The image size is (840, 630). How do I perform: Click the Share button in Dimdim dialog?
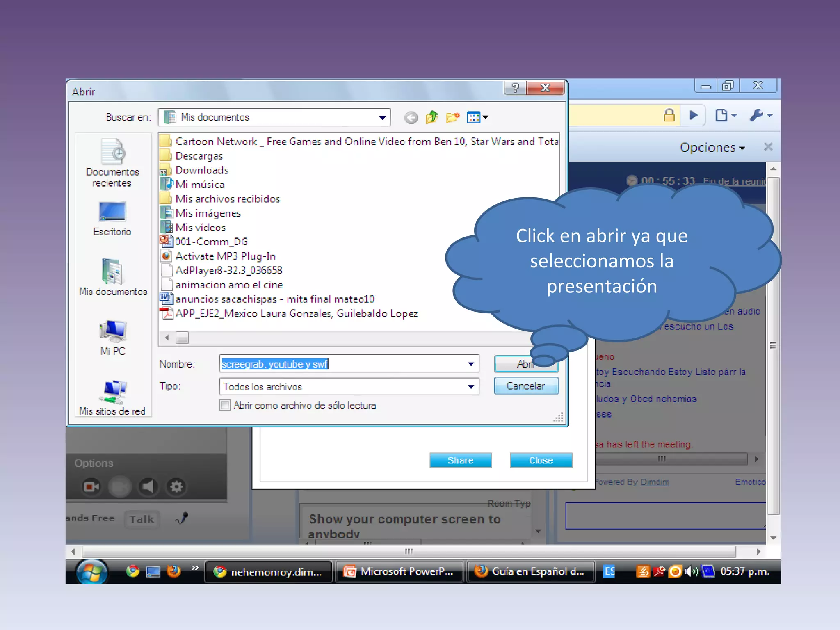[x=461, y=460]
